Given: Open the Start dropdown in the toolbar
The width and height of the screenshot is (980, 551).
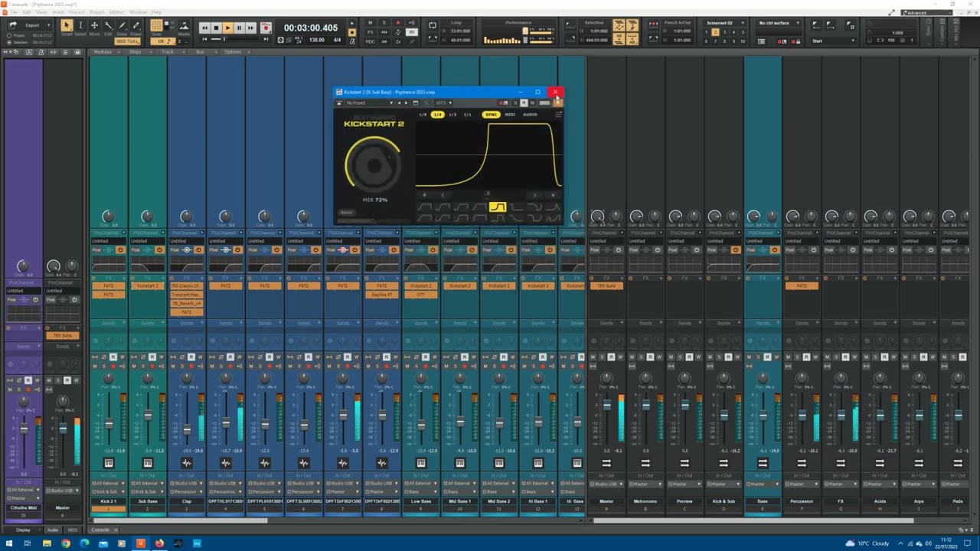Looking at the screenshot, I should tap(833, 41).
